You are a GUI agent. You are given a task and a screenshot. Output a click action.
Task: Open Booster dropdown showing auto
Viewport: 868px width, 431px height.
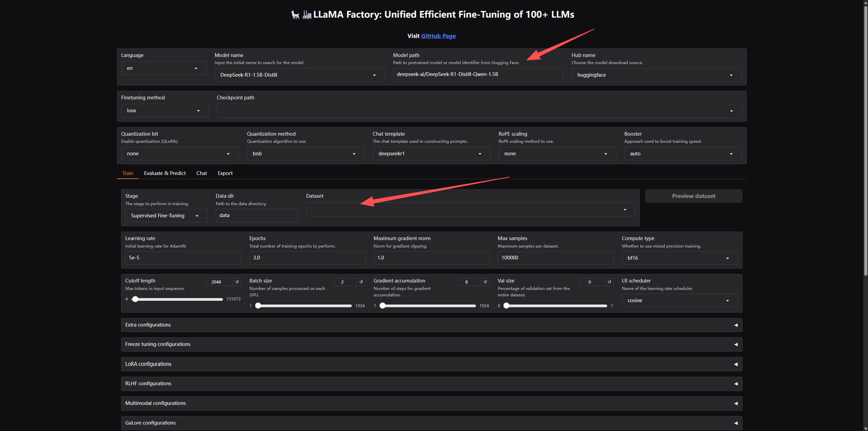point(683,154)
